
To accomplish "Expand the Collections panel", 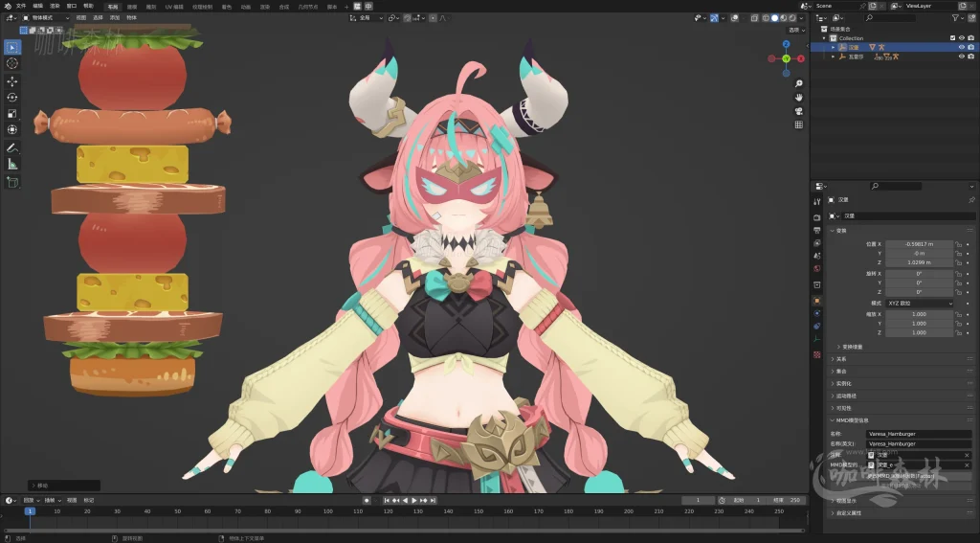I will coord(833,371).
